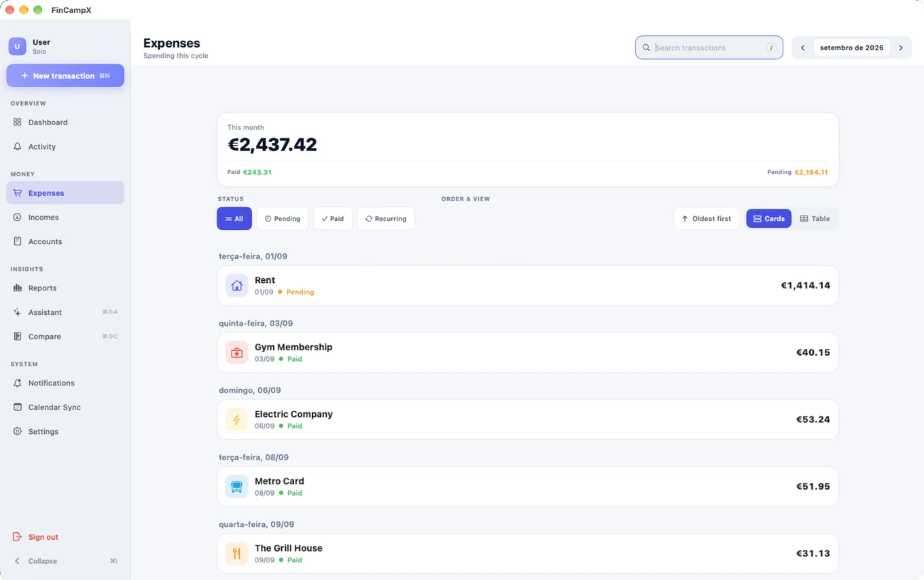Show only Paid expenses
The width and height of the screenshot is (924, 580).
pyautogui.click(x=333, y=219)
